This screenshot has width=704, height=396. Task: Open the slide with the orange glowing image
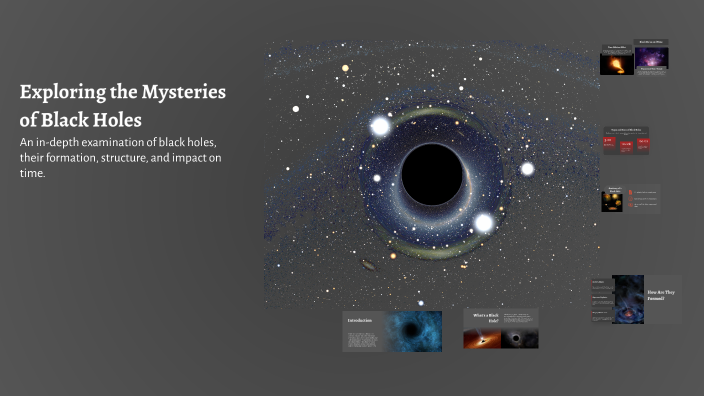pyautogui.click(x=617, y=60)
